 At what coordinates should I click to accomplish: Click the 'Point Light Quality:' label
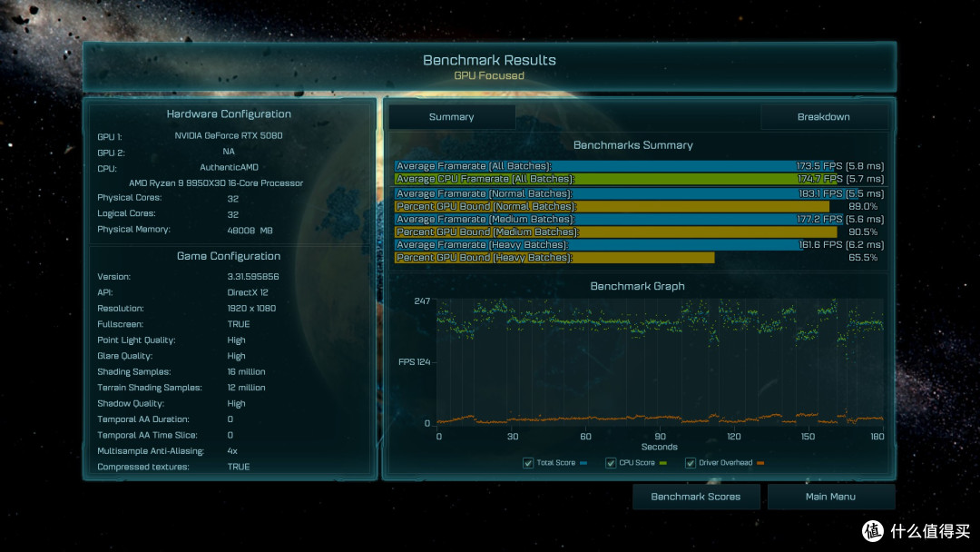click(x=136, y=340)
